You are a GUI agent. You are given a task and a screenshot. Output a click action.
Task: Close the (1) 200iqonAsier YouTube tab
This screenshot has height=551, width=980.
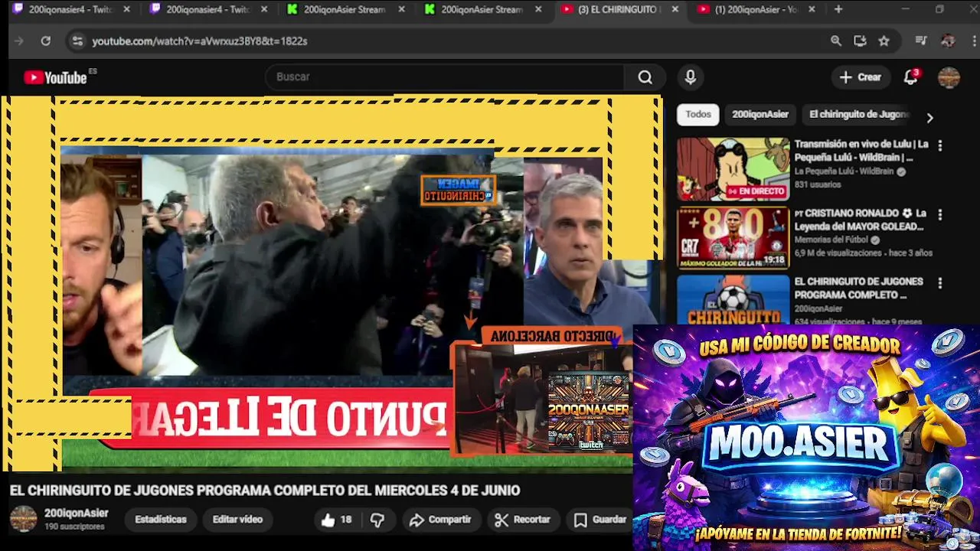click(812, 9)
